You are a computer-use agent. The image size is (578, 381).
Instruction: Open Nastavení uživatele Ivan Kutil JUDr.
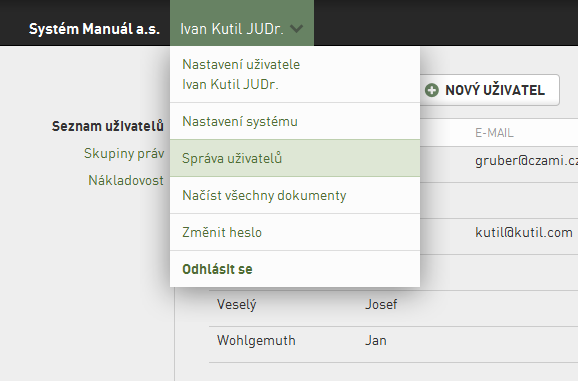click(295, 74)
